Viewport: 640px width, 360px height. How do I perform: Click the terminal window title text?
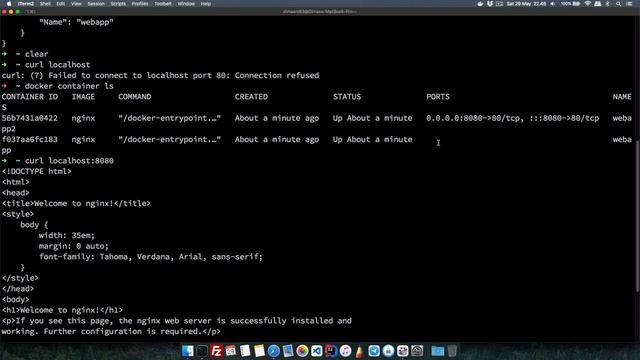pos(320,11)
